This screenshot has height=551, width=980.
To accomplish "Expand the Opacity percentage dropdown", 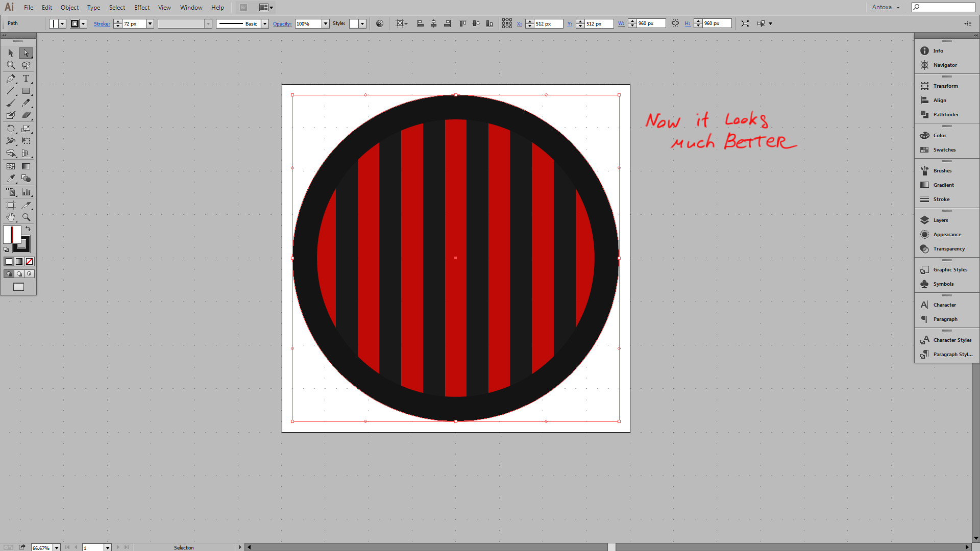I will (x=325, y=24).
